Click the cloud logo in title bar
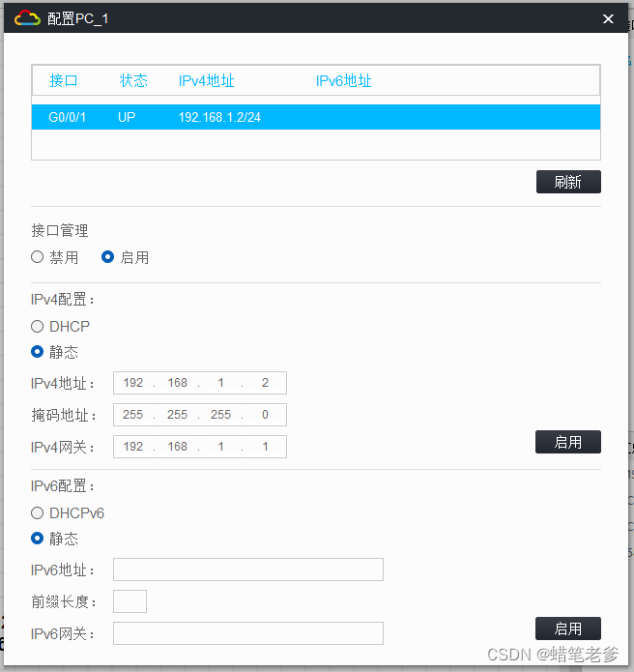The height and width of the screenshot is (672, 634). point(27,18)
